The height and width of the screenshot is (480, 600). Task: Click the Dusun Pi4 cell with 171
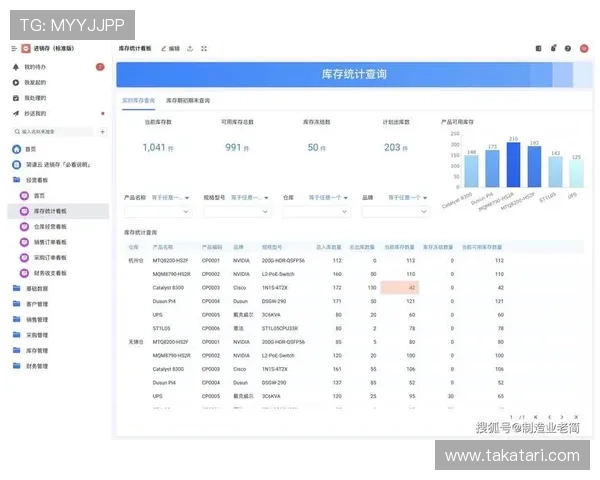pos(337,301)
